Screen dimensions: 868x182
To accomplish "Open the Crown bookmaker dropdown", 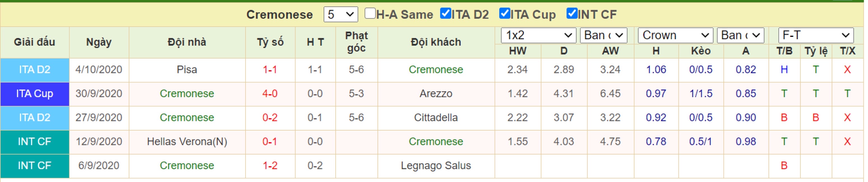I will pos(675,35).
